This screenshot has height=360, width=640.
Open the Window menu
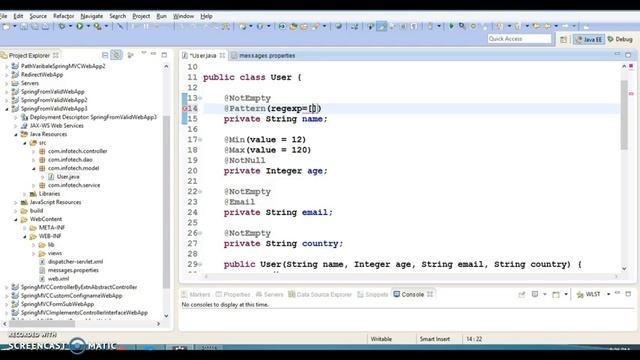coord(183,16)
